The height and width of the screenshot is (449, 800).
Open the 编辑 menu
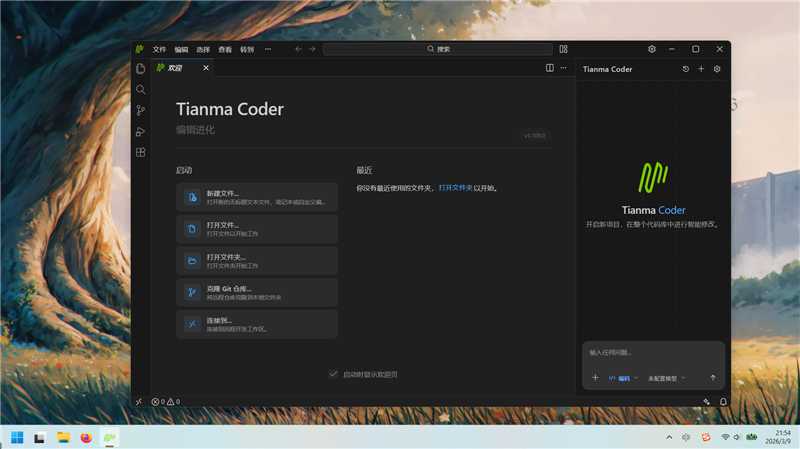coord(181,49)
